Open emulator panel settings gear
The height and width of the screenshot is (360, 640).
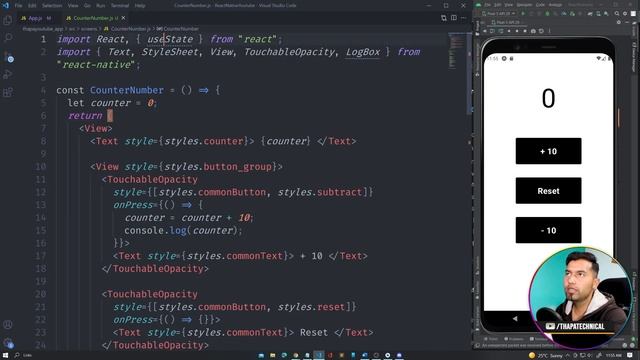[619, 22]
